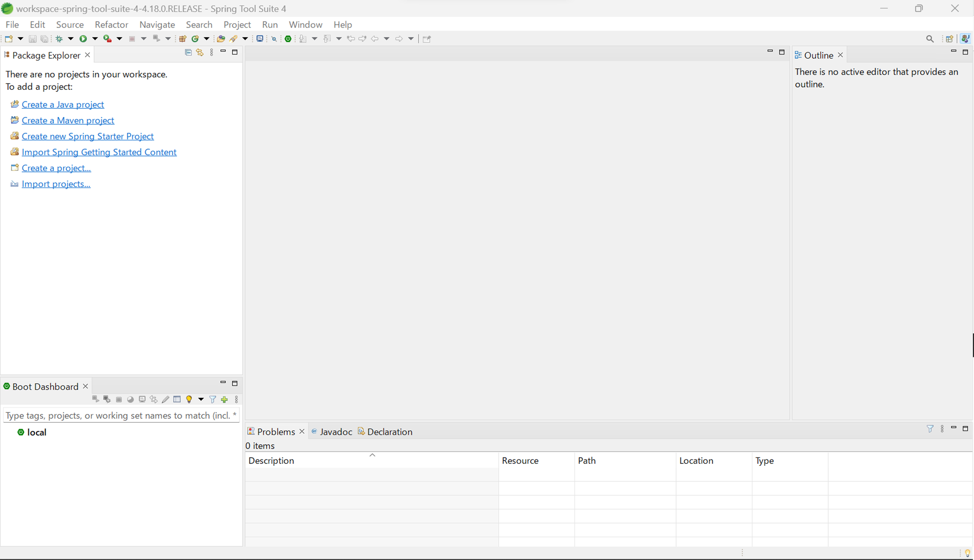
Task: Open the web browser icon in Boot Dashboard
Action: (x=130, y=399)
